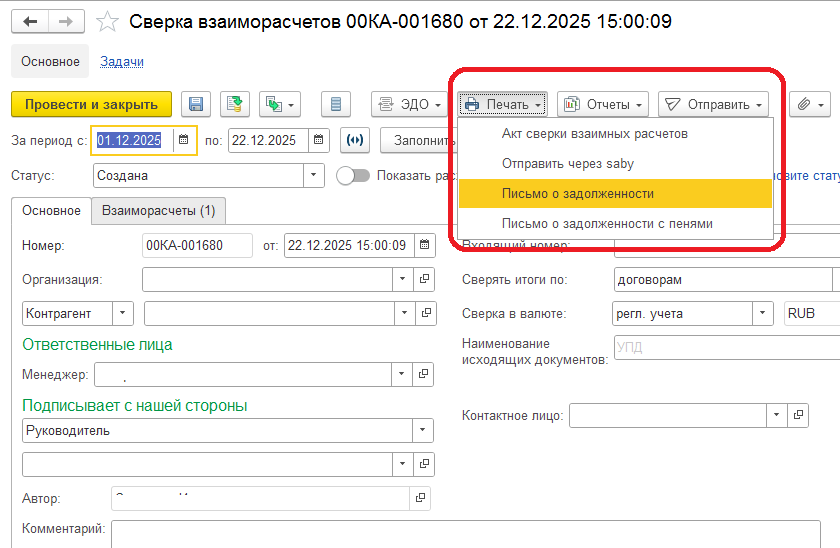
Task: Open the ЭДО menu button
Action: (x=409, y=104)
